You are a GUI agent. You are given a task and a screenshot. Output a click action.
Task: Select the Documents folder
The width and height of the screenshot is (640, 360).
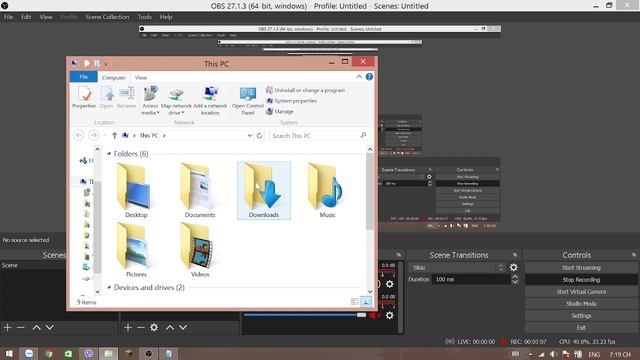[x=200, y=191]
